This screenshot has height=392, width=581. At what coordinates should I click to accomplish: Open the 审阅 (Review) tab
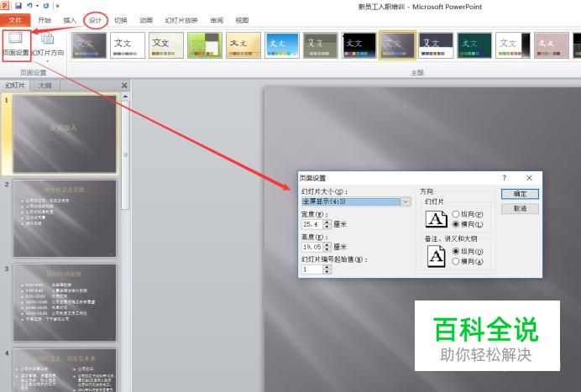(x=217, y=20)
